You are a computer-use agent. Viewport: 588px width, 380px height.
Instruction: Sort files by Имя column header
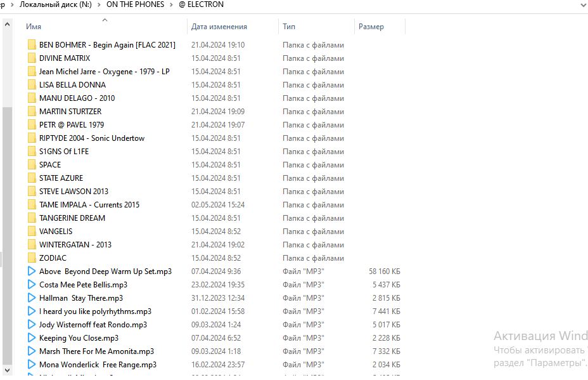34,27
